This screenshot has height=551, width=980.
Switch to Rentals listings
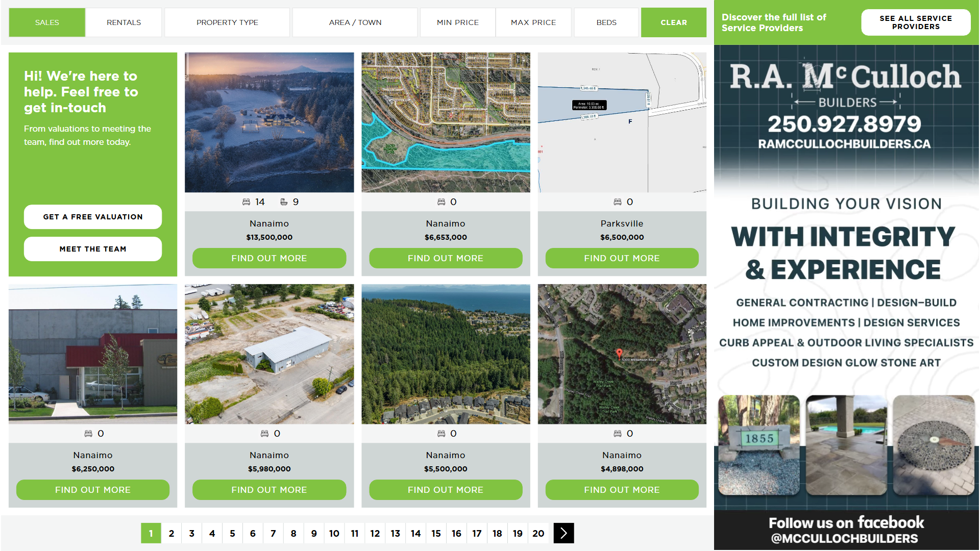(124, 22)
